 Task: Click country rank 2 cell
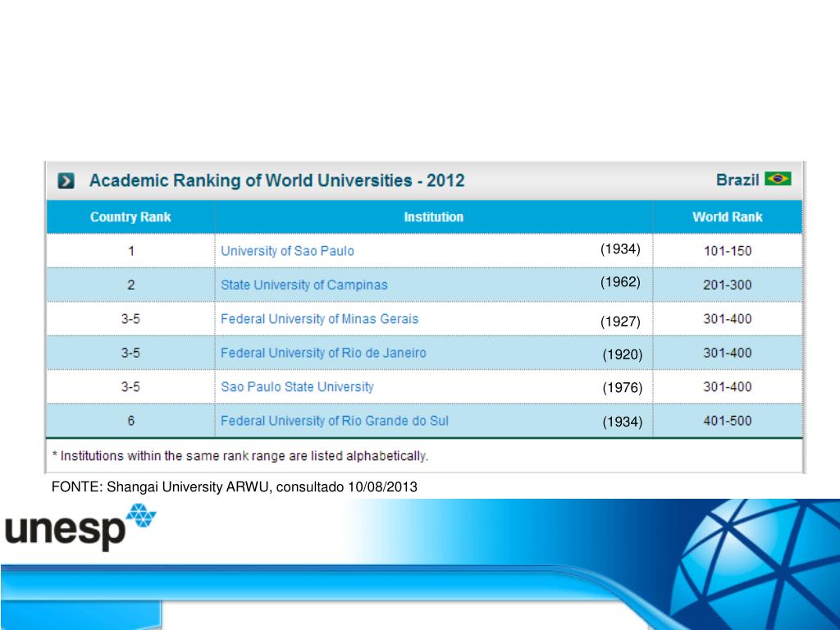point(130,285)
